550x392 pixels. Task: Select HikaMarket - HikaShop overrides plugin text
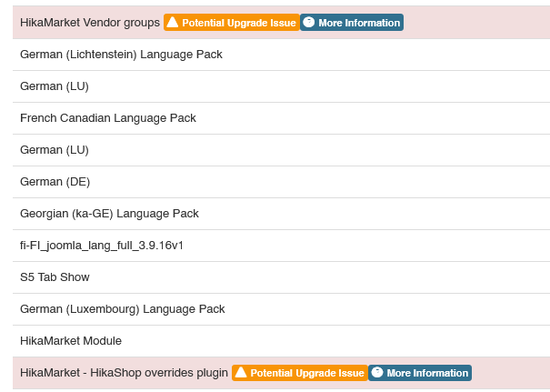tap(124, 373)
